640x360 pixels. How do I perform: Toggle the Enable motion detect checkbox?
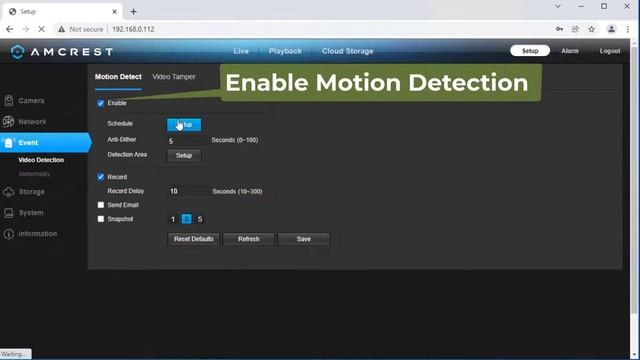[x=101, y=103]
